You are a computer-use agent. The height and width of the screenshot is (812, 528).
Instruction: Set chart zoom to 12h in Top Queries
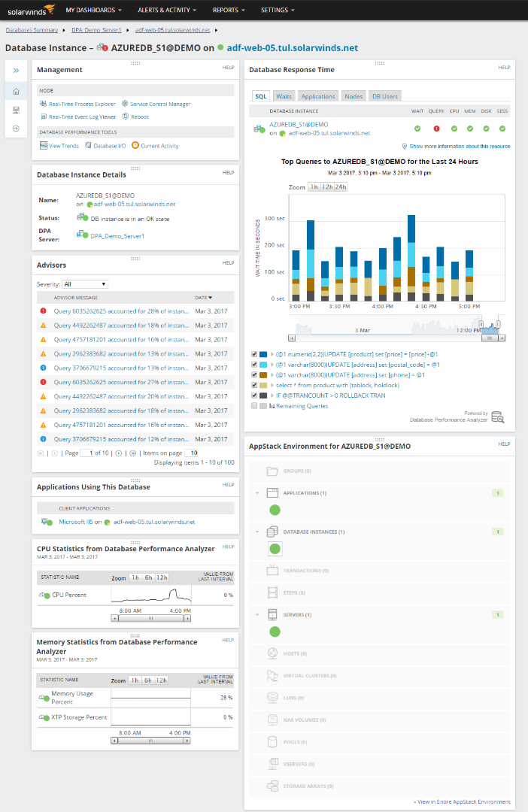tap(327, 187)
